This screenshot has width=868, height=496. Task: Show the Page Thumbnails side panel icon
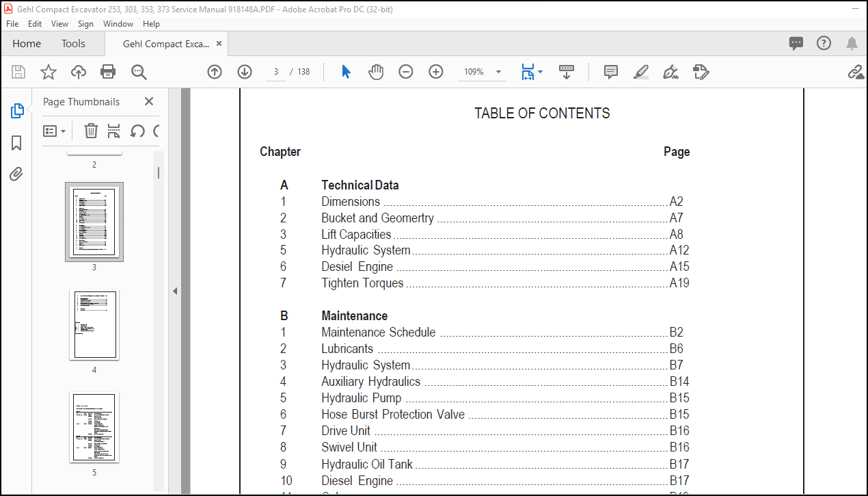tap(17, 111)
